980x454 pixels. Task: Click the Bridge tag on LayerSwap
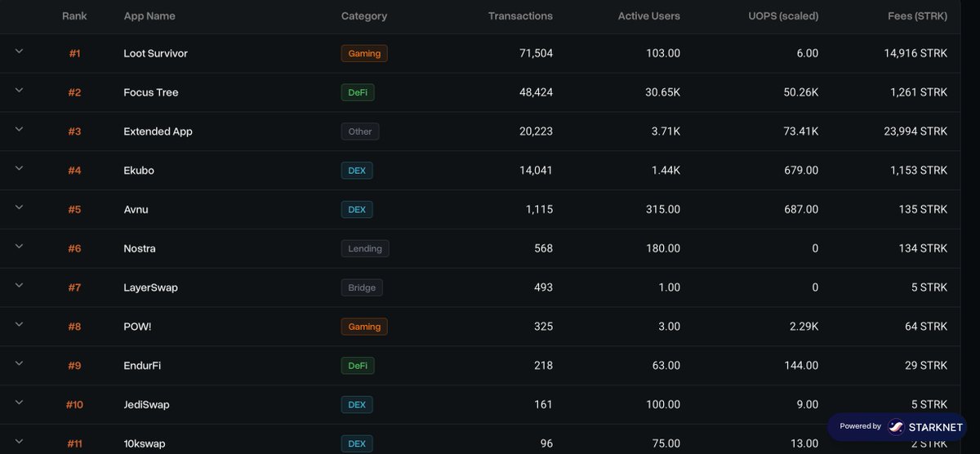(362, 287)
